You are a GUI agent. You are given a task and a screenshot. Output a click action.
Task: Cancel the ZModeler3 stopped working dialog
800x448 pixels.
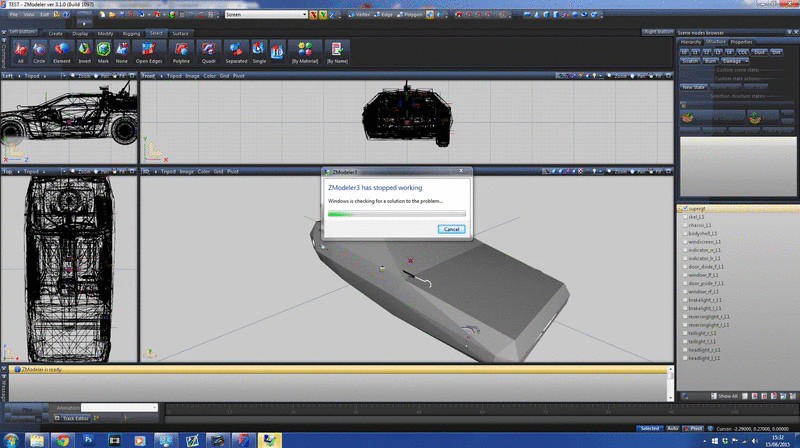[x=452, y=229]
